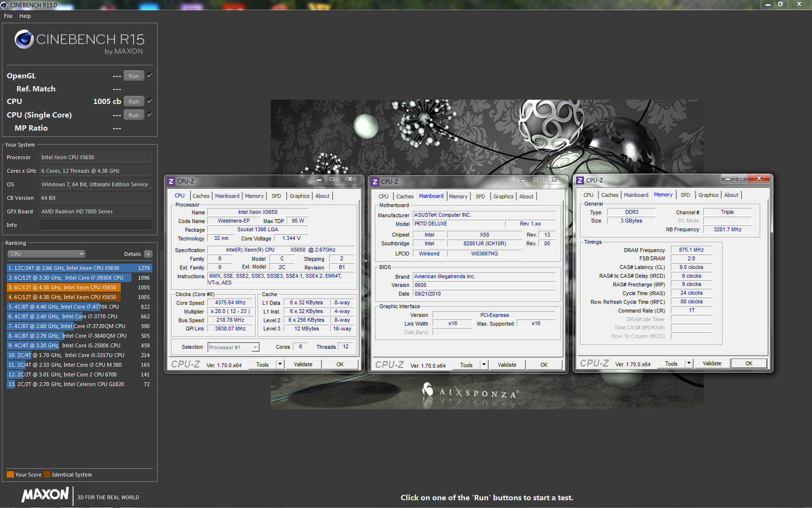Click the DRAM Frequency value 875.1 MHz
812x508 pixels.
point(691,250)
